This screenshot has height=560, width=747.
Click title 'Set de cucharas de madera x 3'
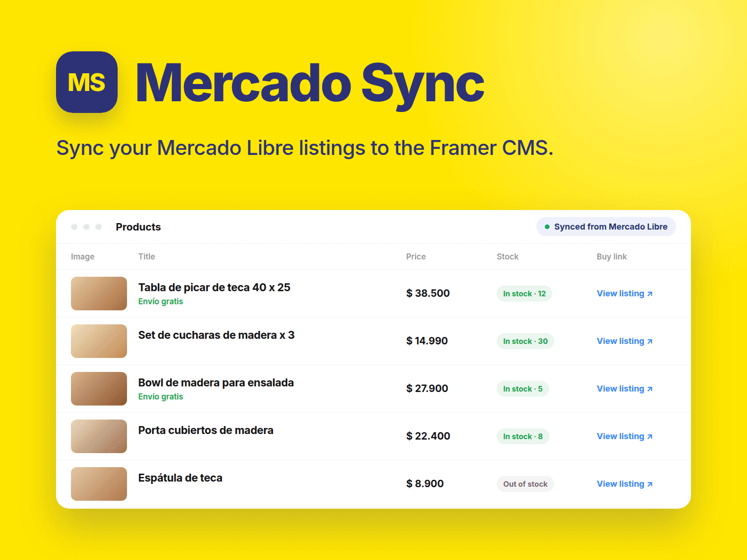click(x=216, y=335)
